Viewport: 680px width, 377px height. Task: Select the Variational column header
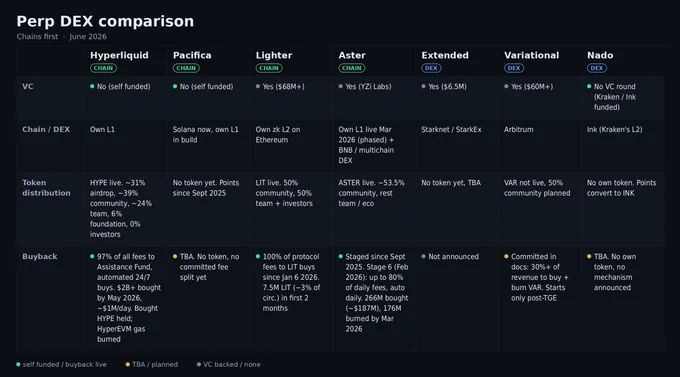click(531, 56)
